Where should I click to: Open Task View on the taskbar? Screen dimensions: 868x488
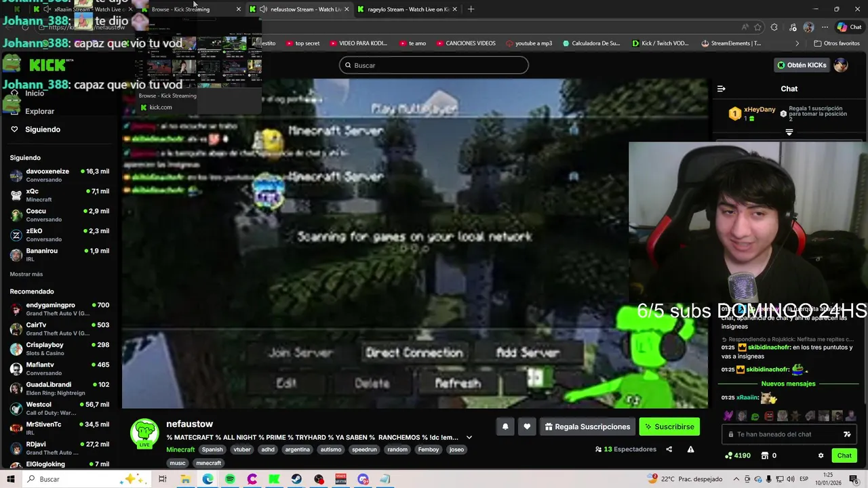coord(163,479)
